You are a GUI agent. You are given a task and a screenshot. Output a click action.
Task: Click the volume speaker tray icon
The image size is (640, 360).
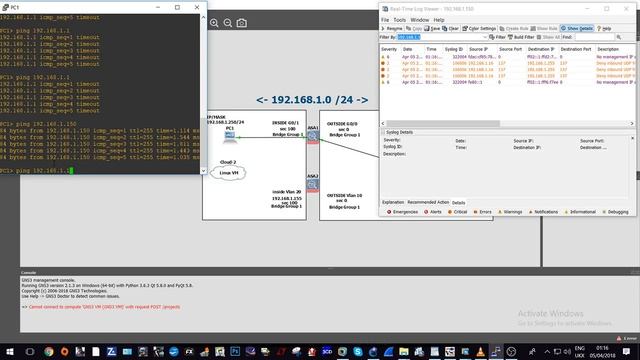pos(567,351)
